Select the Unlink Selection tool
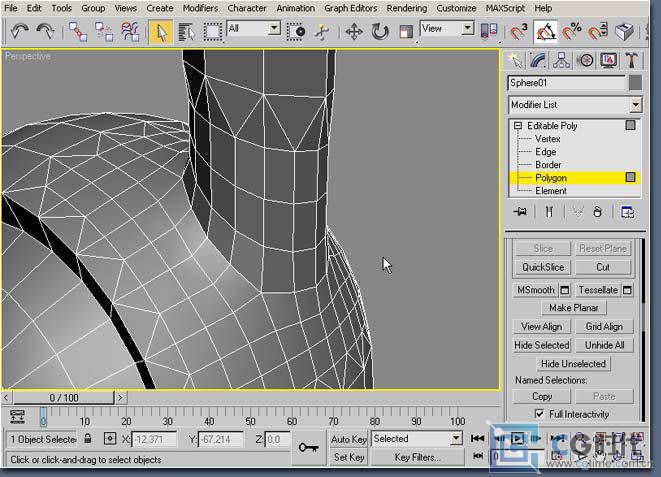This screenshot has width=661, height=477. coord(104,32)
